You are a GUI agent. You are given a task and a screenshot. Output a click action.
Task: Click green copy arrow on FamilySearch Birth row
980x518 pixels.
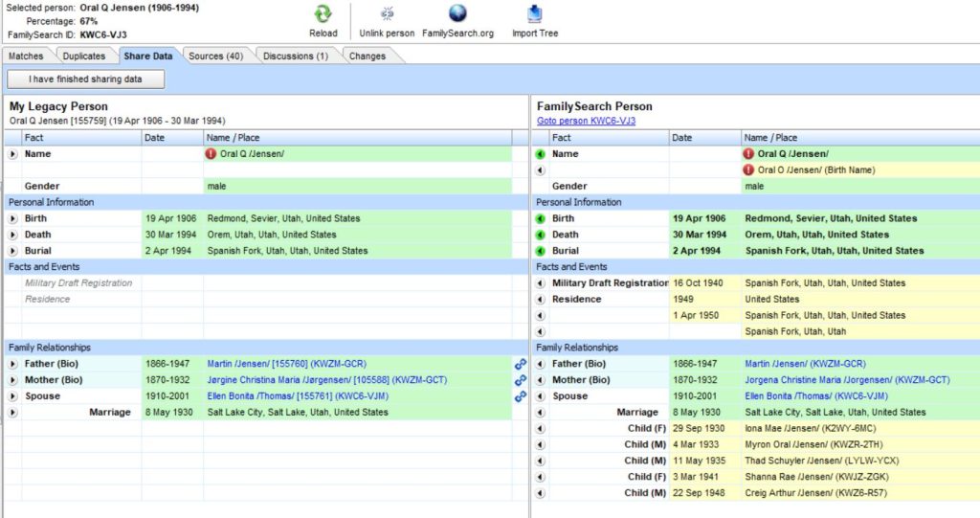pos(541,218)
